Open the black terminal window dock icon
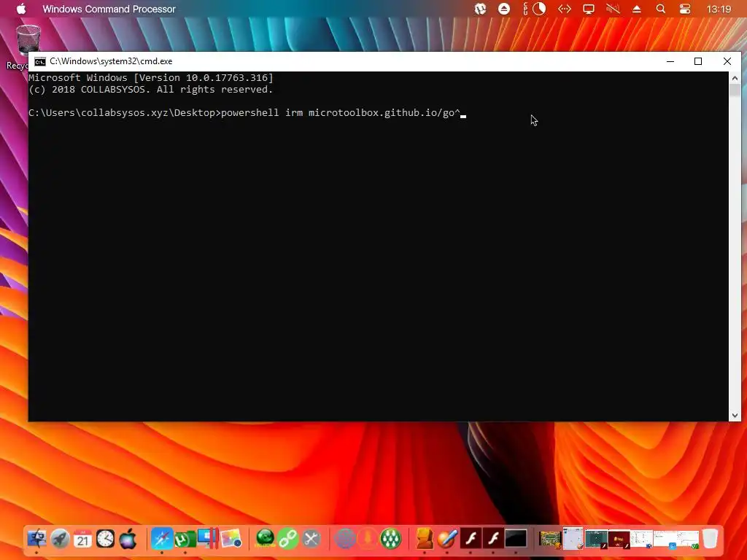 [x=516, y=539]
